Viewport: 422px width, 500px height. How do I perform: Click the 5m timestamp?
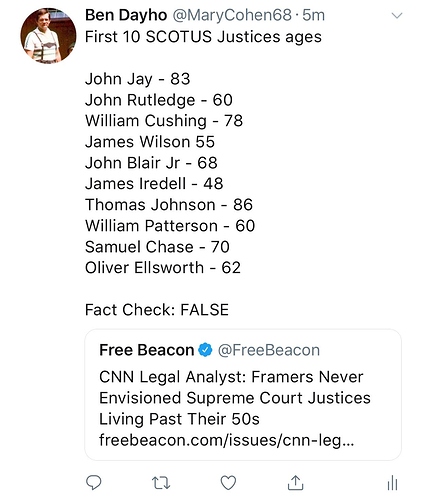click(313, 15)
